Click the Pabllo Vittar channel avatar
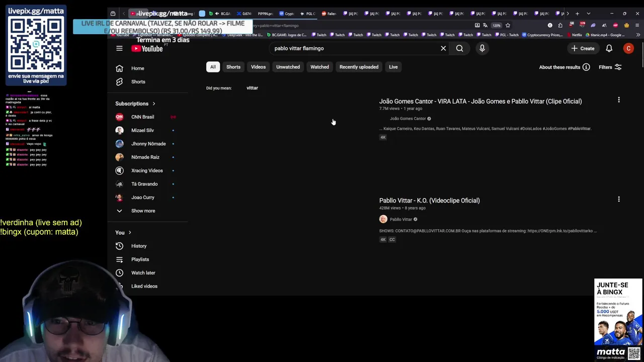 tap(383, 219)
